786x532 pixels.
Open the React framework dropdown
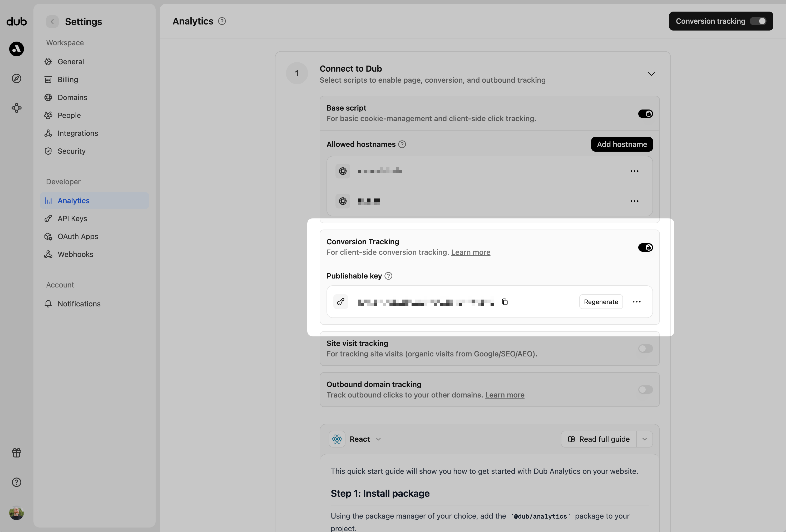(378, 439)
